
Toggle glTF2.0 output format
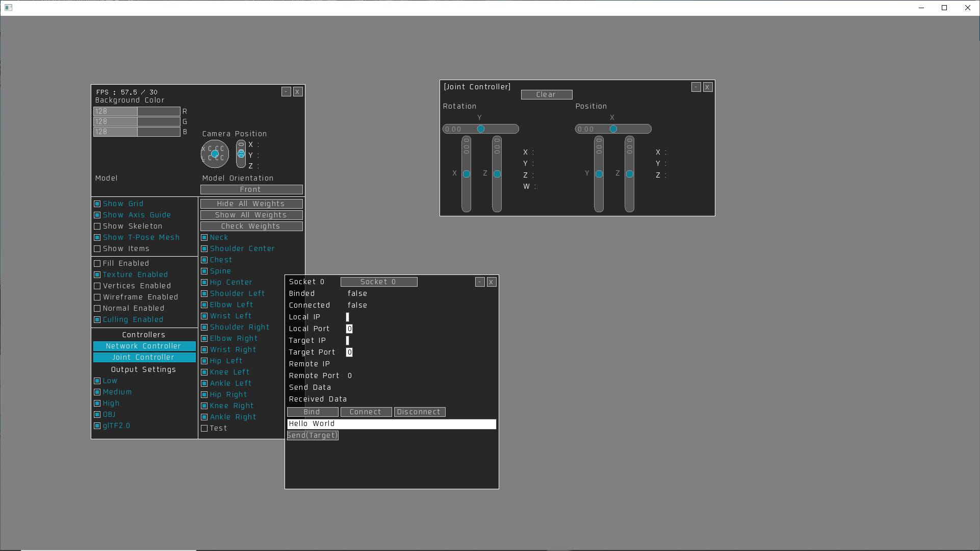(x=97, y=426)
